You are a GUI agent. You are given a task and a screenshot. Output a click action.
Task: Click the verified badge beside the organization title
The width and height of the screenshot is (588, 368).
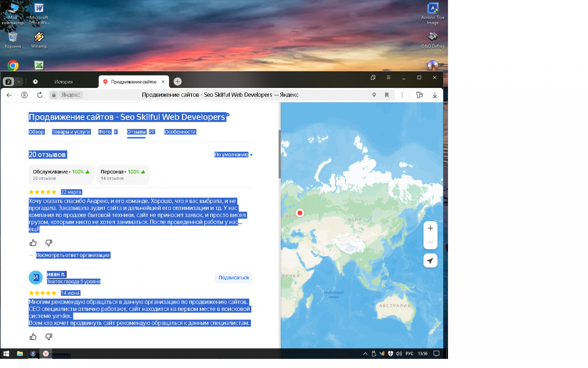point(228,114)
